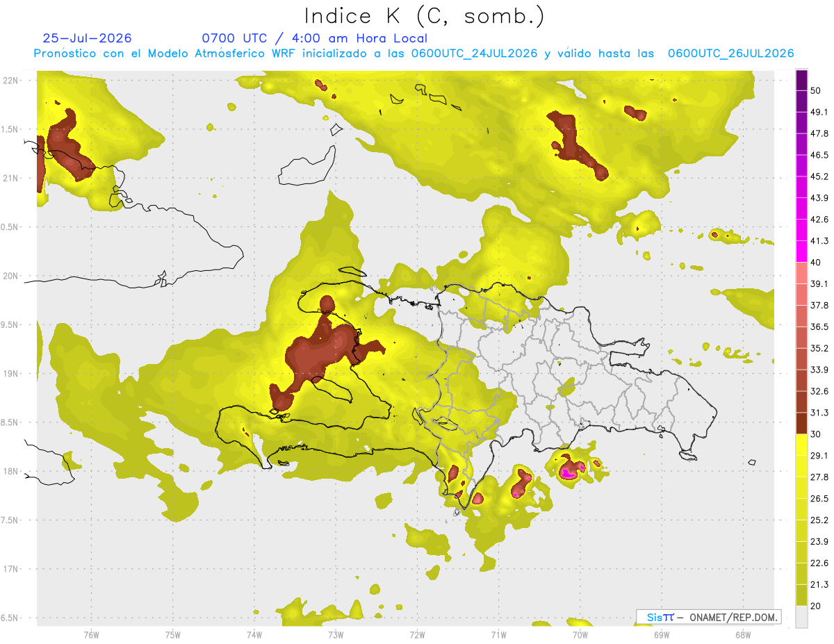The image size is (834, 644).
Task: Click the dark purple swatch above 50
Action: (x=801, y=80)
